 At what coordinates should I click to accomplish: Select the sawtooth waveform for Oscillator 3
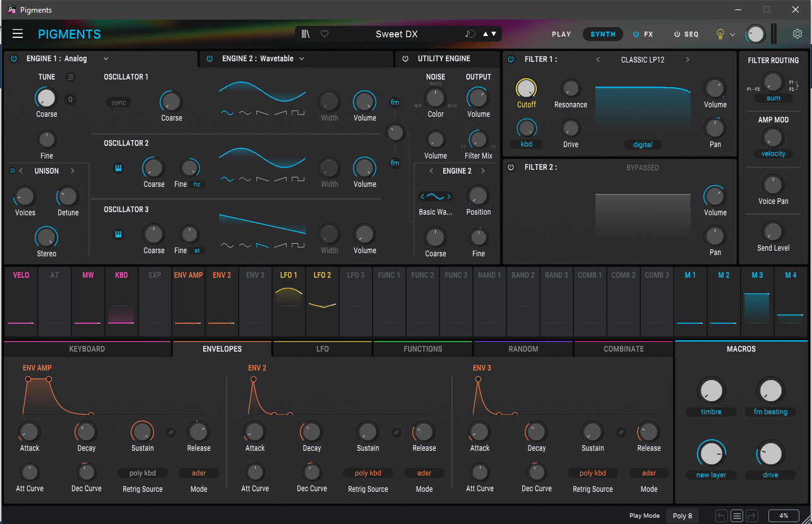click(262, 246)
